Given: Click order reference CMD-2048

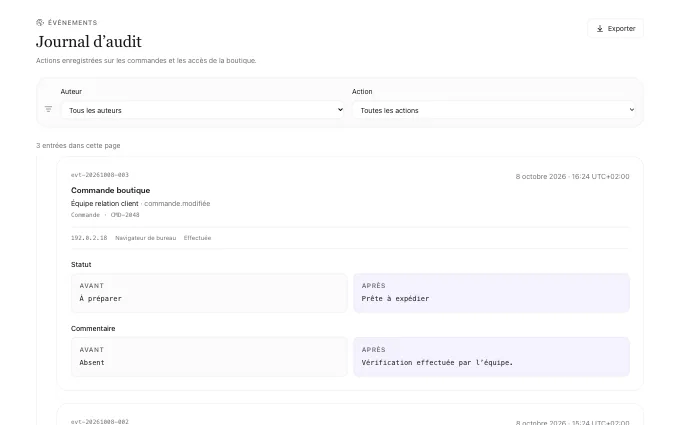Looking at the screenshot, I should pyautogui.click(x=125, y=215).
